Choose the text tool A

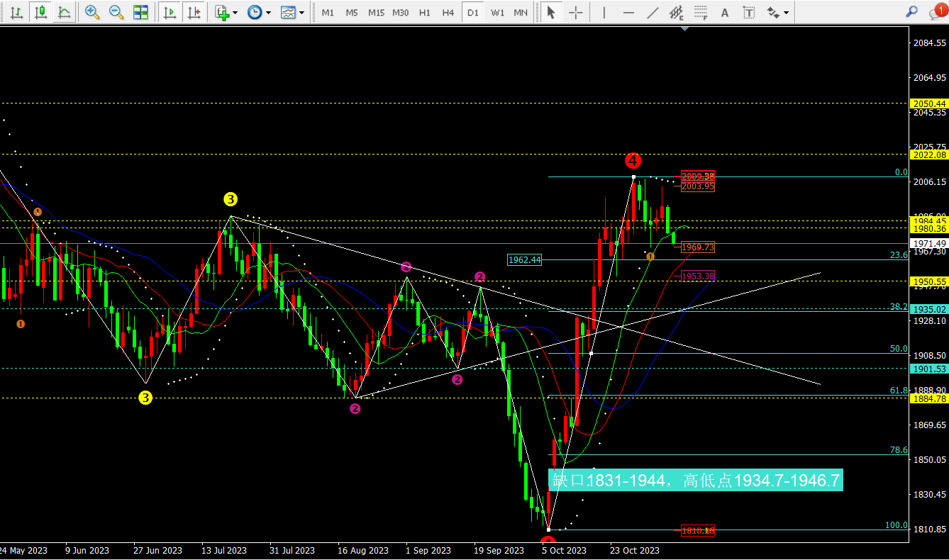coord(725,12)
